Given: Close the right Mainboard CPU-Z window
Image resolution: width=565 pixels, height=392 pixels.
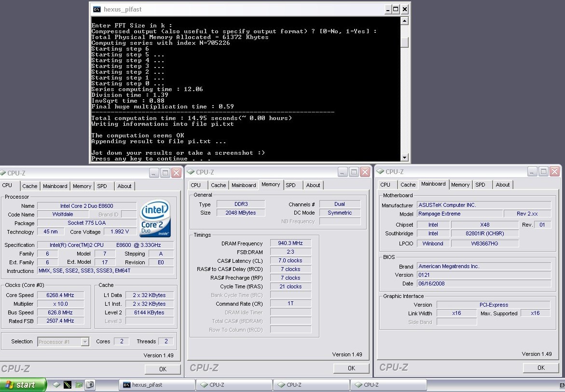Looking at the screenshot, I should [x=555, y=171].
